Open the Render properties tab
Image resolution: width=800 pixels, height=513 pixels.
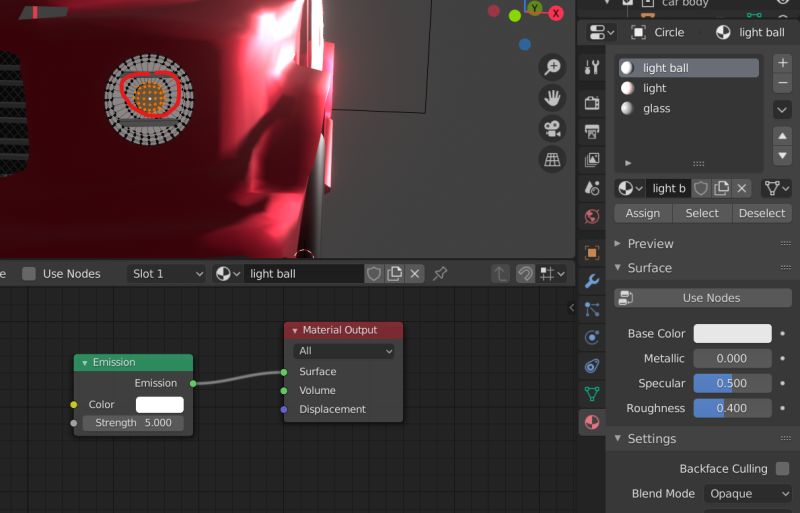tap(592, 103)
